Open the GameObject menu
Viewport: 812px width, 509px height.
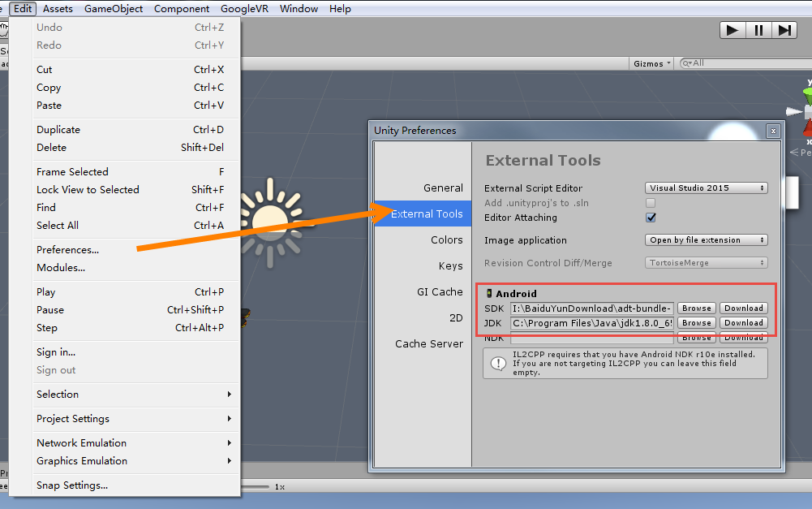point(114,9)
